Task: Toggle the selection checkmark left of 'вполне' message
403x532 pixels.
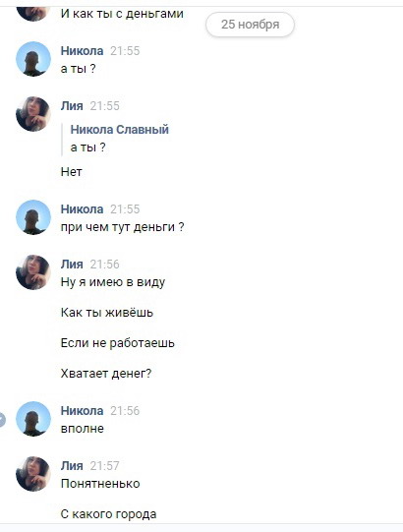Action: point(2,419)
